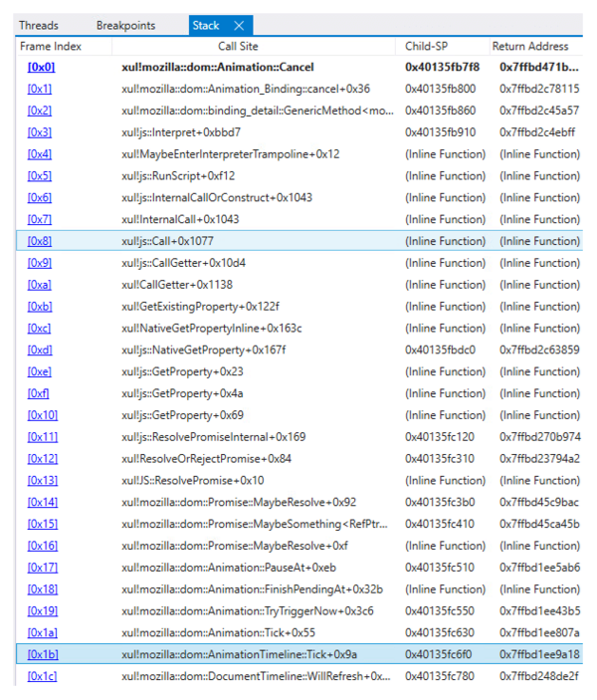Screen dimensions: 597x700
Task: Open frame link [0x14]
Action: tap(43, 502)
